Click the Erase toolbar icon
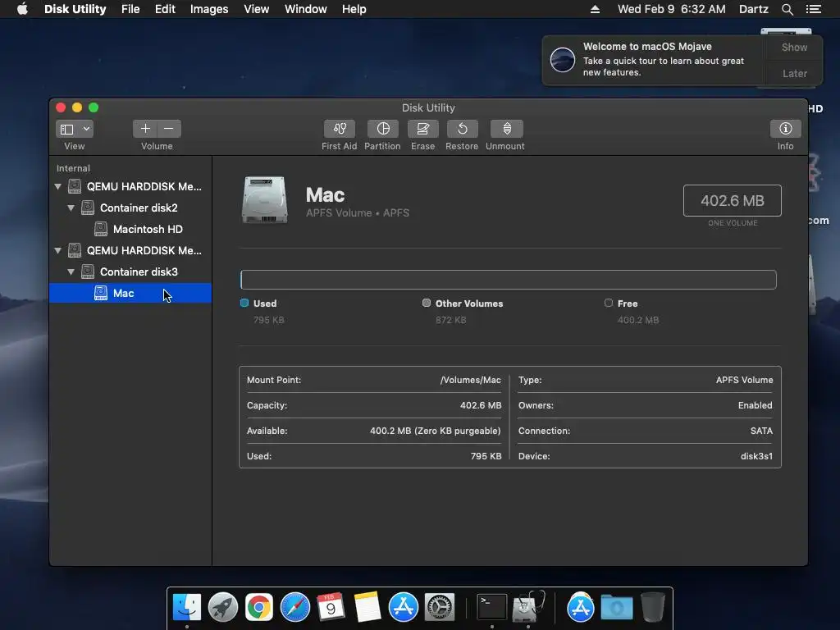840x630 pixels. pos(422,129)
